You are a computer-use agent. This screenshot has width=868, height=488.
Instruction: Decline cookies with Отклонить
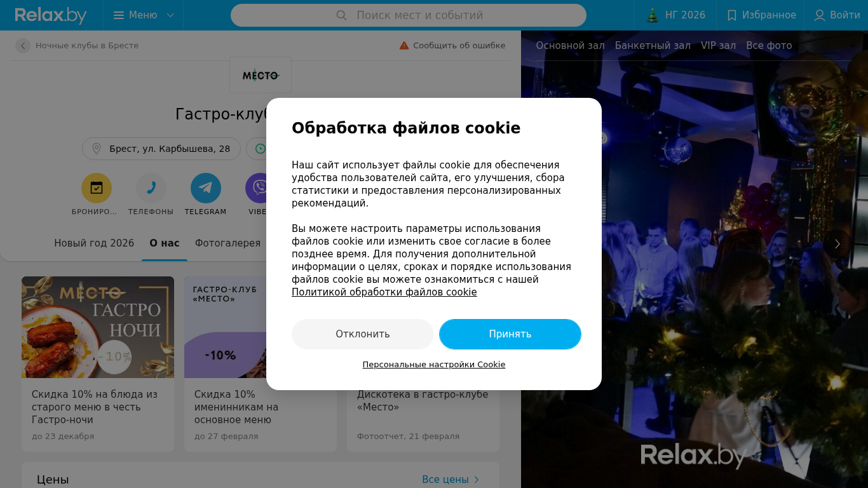point(363,334)
